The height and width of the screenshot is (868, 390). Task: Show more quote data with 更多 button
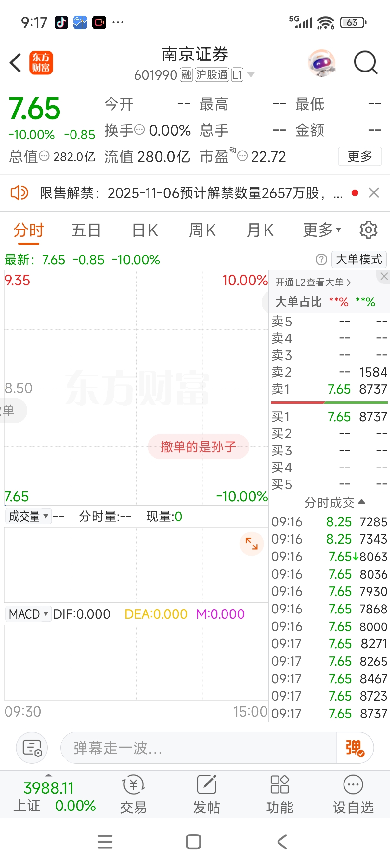(360, 156)
